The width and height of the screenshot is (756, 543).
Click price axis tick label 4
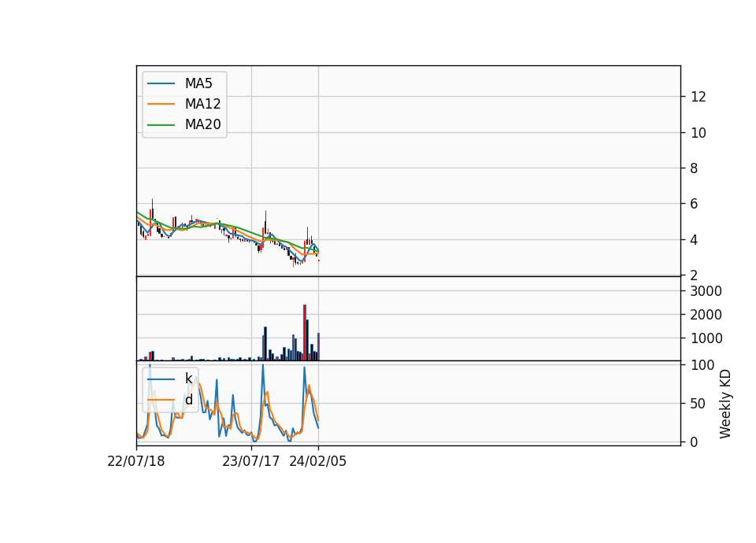click(695, 240)
